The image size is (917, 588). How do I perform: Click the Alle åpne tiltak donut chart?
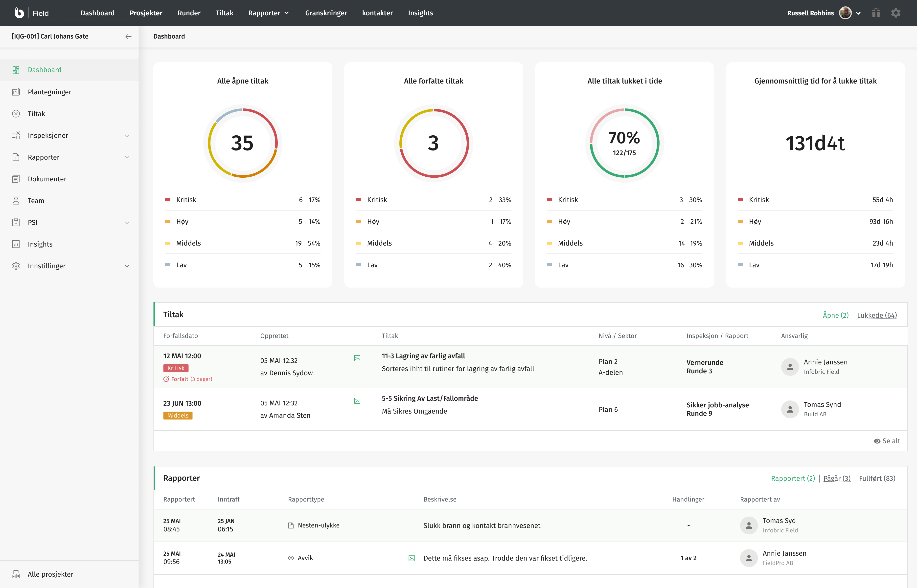243,143
